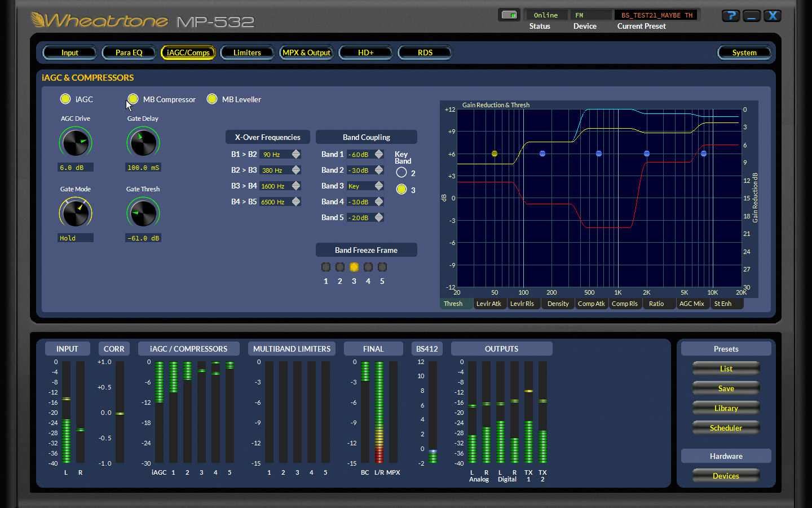The height and width of the screenshot is (508, 812).
Task: Click the Gate Thresh knob
Action: click(x=143, y=213)
